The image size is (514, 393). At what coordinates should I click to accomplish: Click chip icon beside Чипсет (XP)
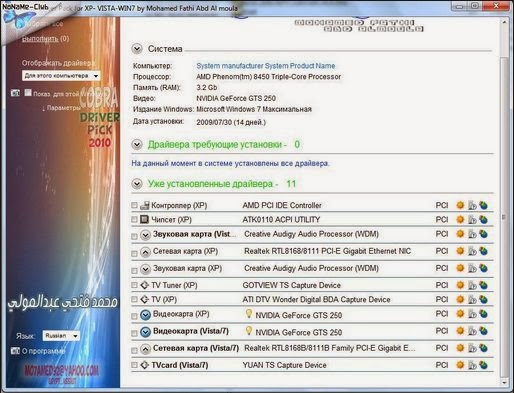click(x=144, y=219)
